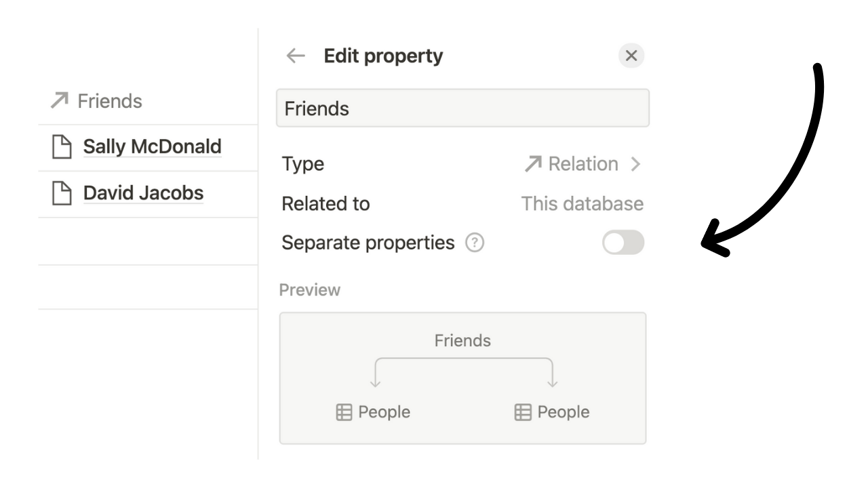This screenshot has height=488, width=868.
Task: Click the Type row label
Action: click(x=303, y=164)
